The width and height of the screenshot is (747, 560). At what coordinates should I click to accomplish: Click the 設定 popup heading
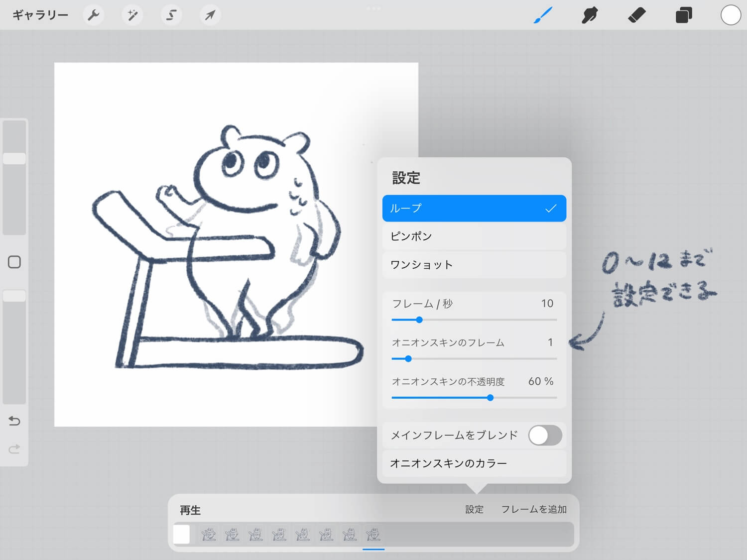[406, 178]
